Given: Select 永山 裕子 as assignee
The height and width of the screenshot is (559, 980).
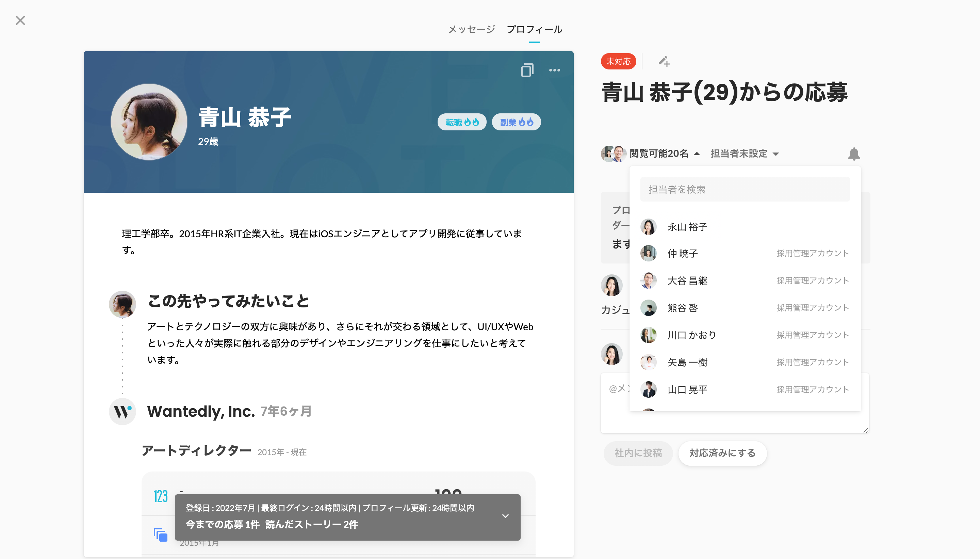Looking at the screenshot, I should (745, 227).
